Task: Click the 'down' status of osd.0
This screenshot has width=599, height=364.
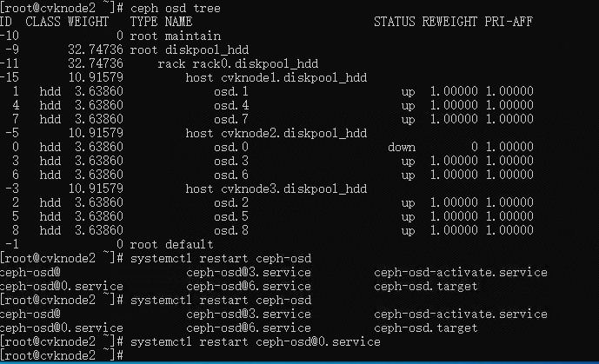Action: click(x=402, y=148)
